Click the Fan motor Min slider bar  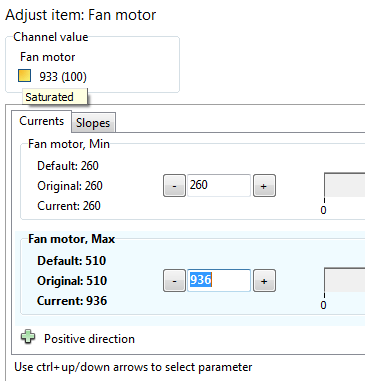click(x=345, y=185)
